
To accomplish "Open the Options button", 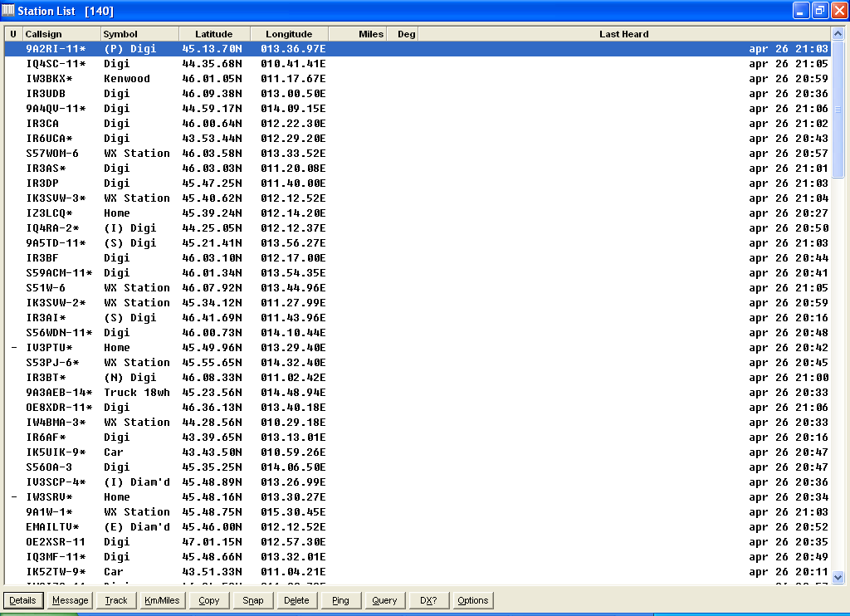I will click(x=472, y=600).
